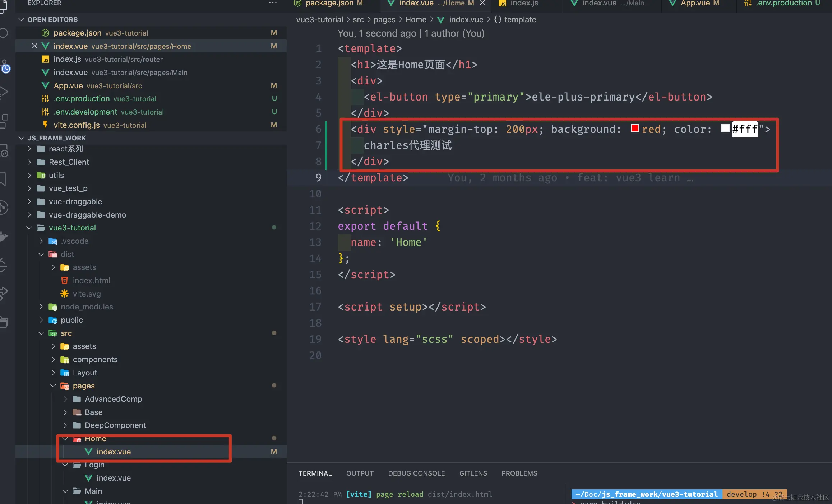Expand the vue-draggable-demo folder
Viewport: 832px width, 504px height.
(x=29, y=215)
